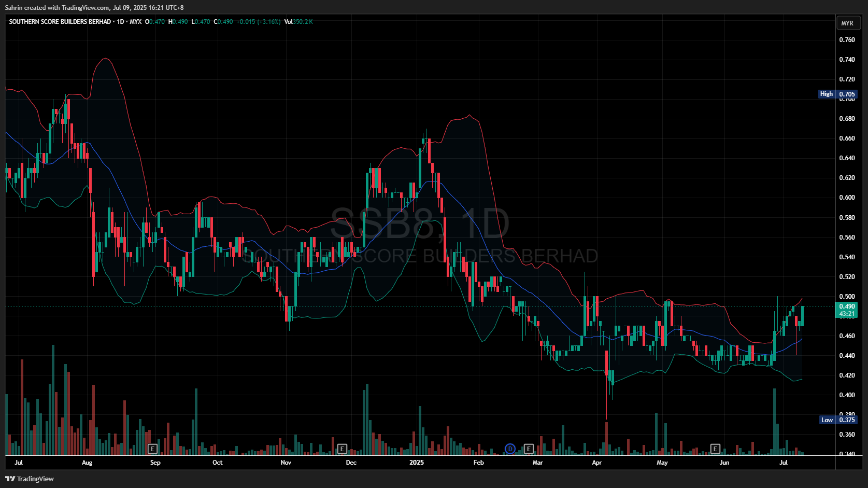Click the 0.740 price axis label
The width and height of the screenshot is (868, 488).
tap(847, 60)
